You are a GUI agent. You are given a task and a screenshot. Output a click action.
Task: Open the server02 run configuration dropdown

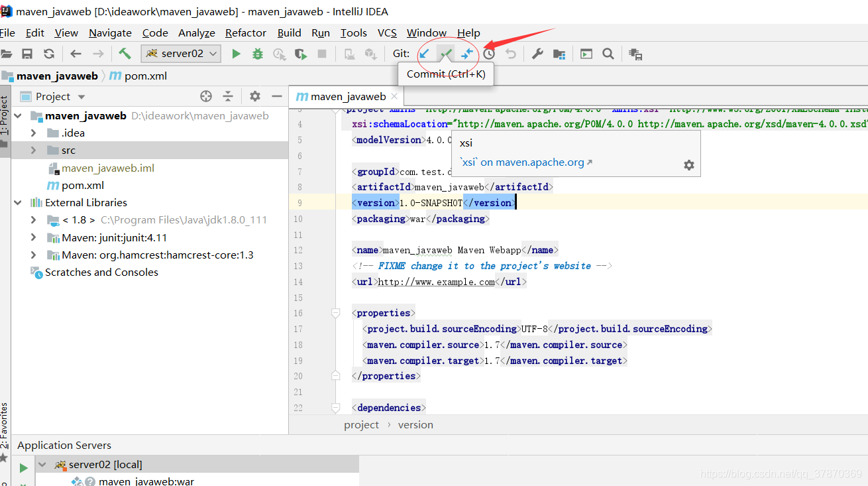[x=181, y=54]
